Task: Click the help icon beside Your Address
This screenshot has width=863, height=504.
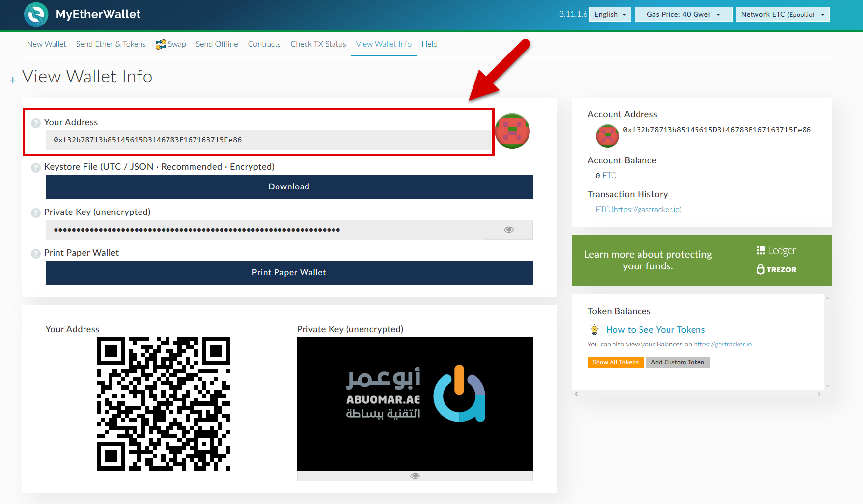Action: click(36, 123)
